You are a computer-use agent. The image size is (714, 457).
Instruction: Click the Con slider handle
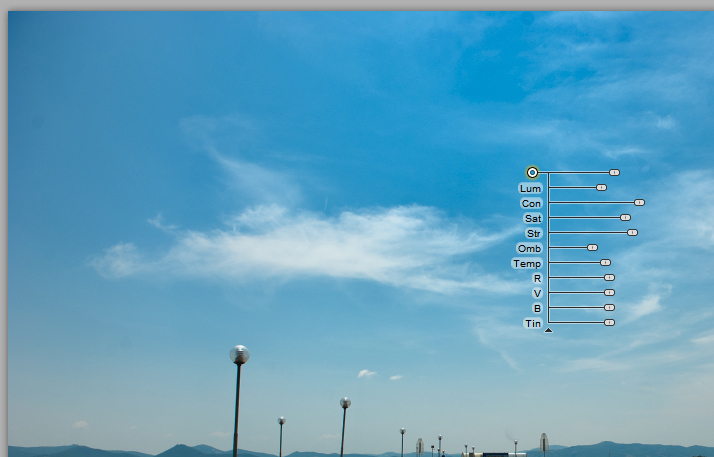[639, 203]
